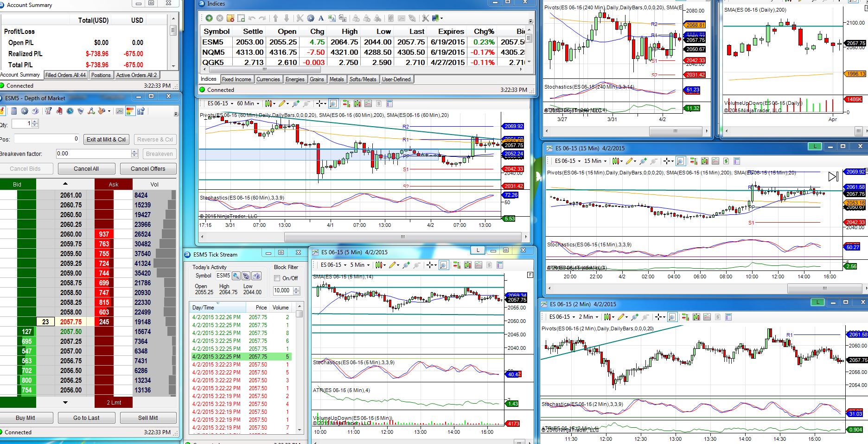Toggle the colored bars icon in Depth of Market toolbar
The width and height of the screenshot is (868, 444).
coord(130,111)
